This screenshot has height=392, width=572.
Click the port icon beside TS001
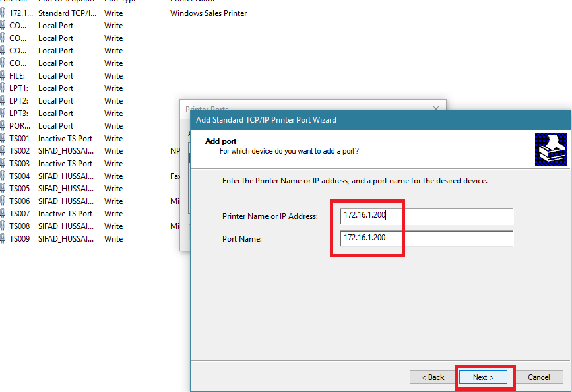point(3,139)
